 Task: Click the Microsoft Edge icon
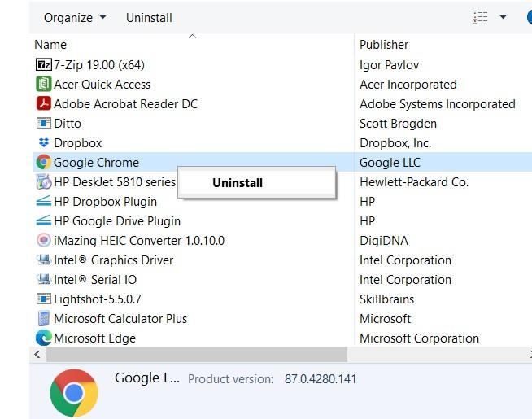tap(43, 338)
